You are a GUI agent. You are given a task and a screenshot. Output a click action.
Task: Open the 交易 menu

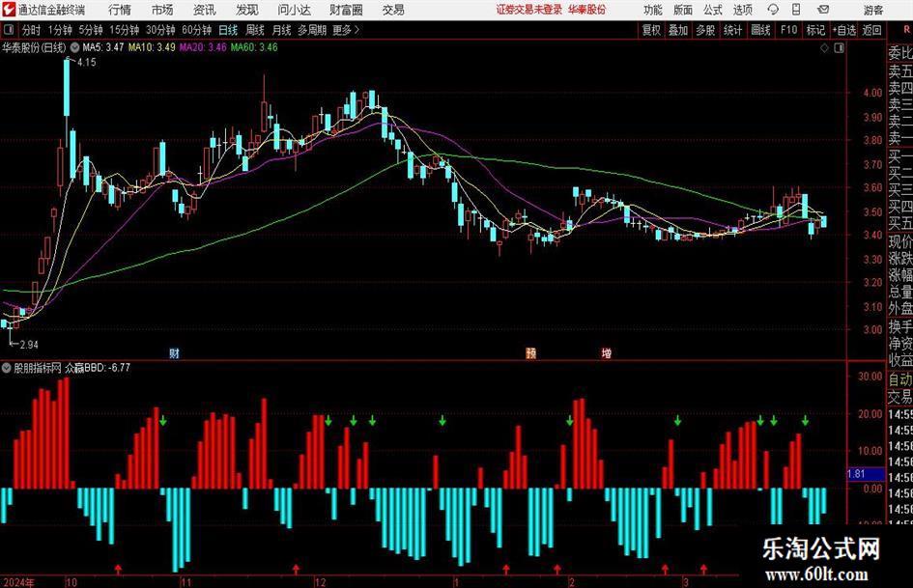click(393, 10)
